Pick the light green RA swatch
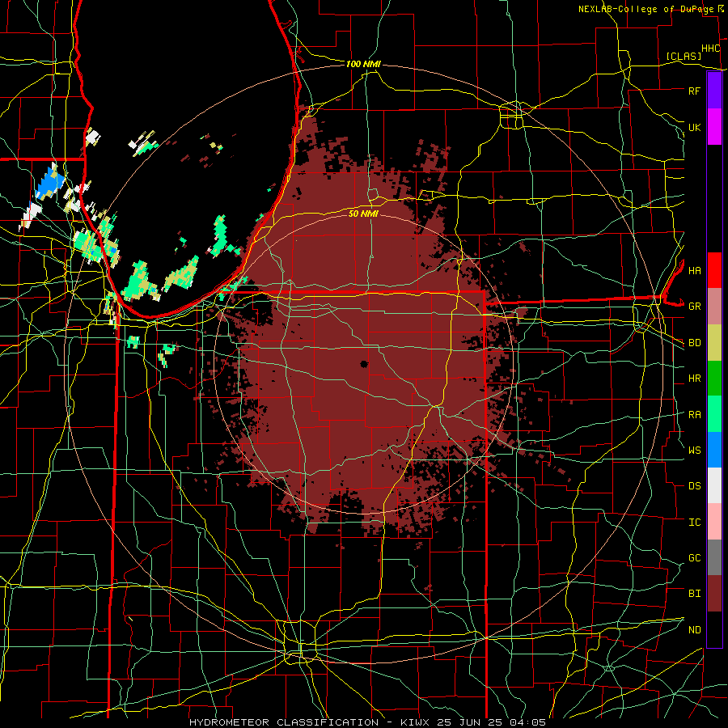This screenshot has height=728, width=728. pos(714,413)
